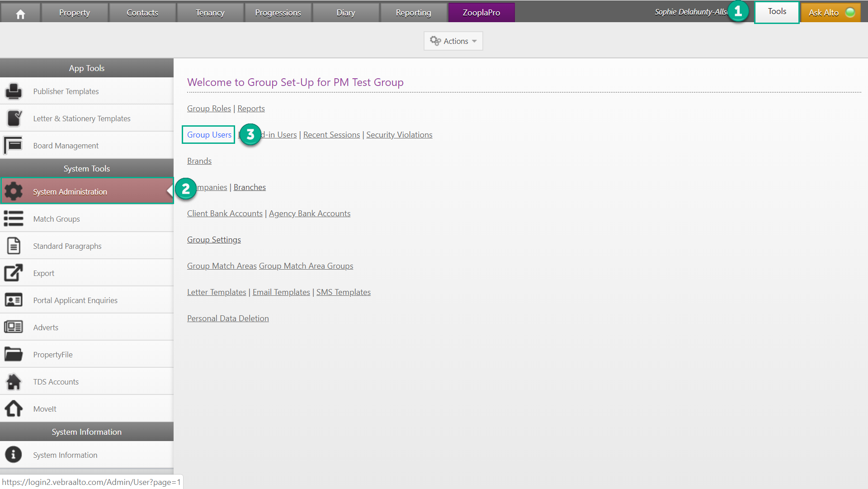Click the Security Violations link
Screen dimensions: 868x489
399,135
